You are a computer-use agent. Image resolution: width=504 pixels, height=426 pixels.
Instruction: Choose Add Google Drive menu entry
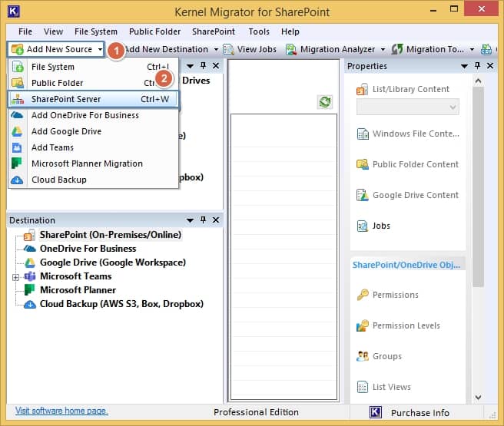[93, 131]
